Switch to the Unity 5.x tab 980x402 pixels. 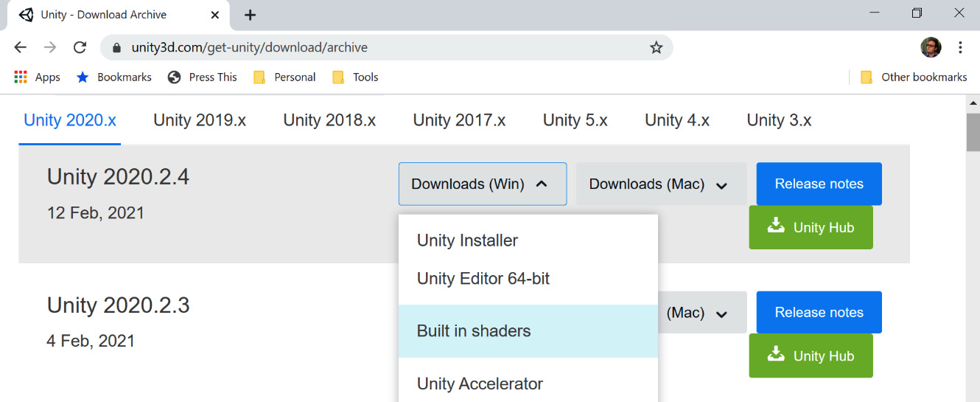click(x=575, y=120)
